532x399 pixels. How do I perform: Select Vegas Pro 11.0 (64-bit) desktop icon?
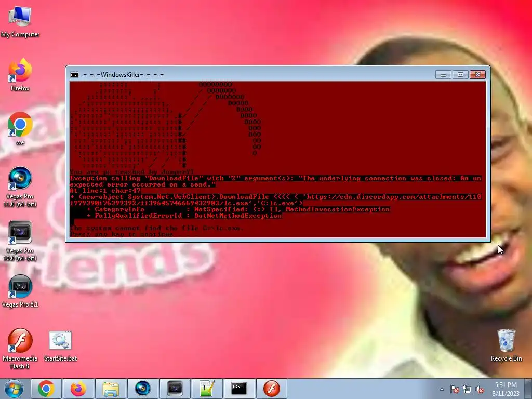tap(20, 186)
